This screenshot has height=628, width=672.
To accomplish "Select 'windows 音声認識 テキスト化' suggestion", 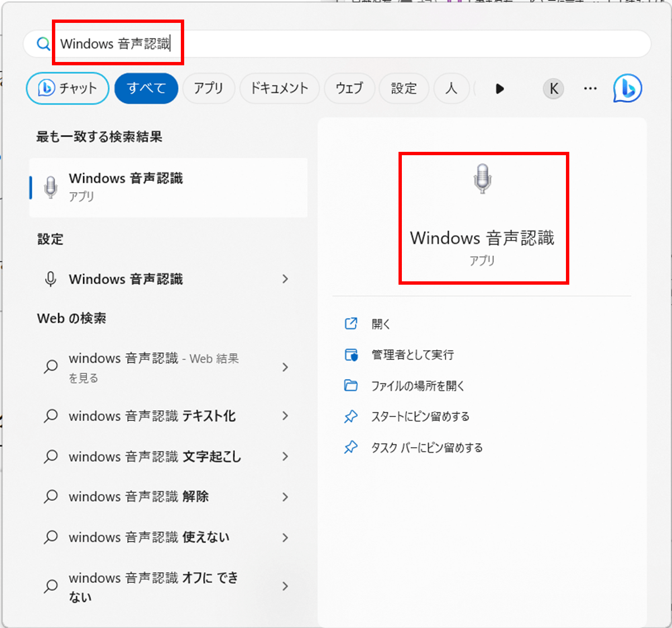I will point(168,416).
